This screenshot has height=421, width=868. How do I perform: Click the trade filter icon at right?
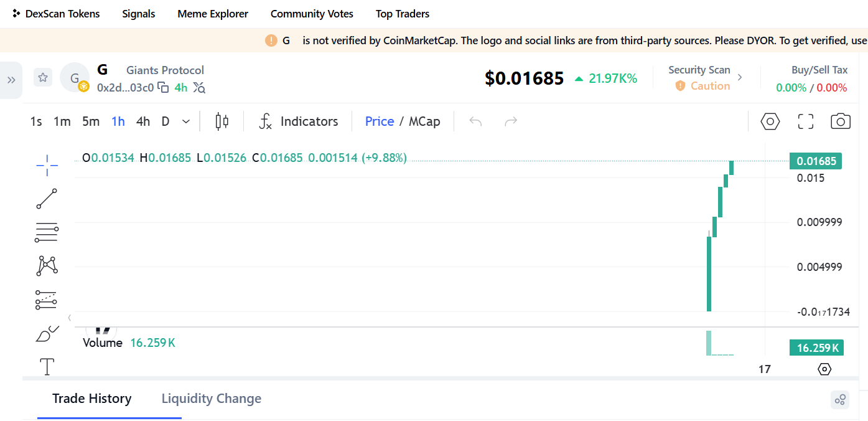click(840, 400)
